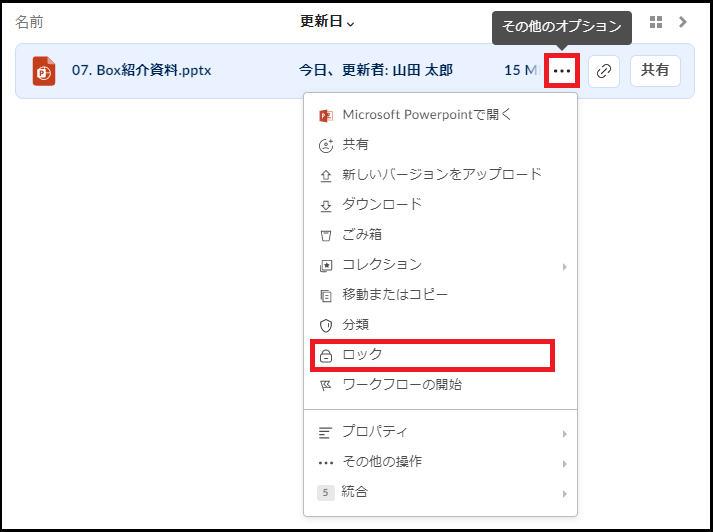
Task: Click the shield classification icon
Action: pos(326,326)
